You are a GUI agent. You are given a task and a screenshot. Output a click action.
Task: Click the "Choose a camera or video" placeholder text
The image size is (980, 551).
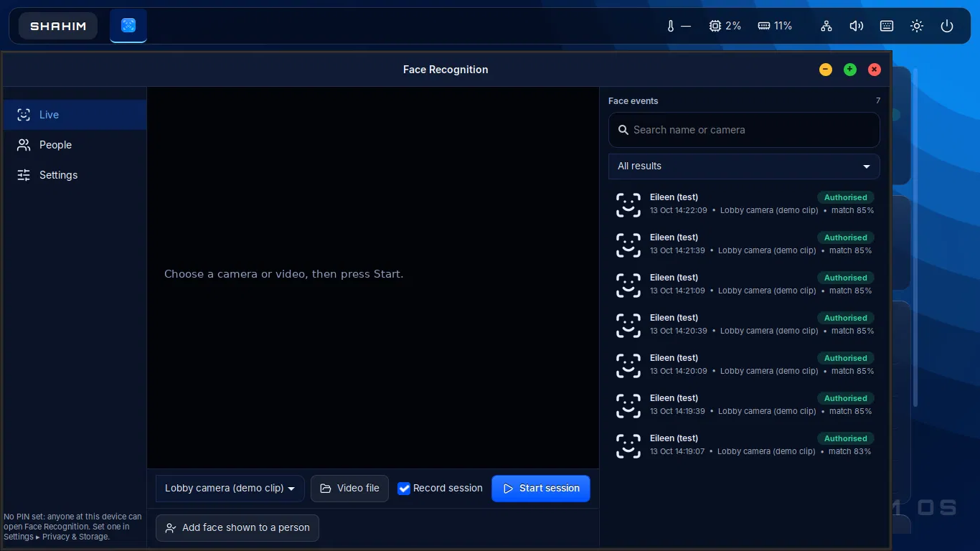pyautogui.click(x=284, y=274)
